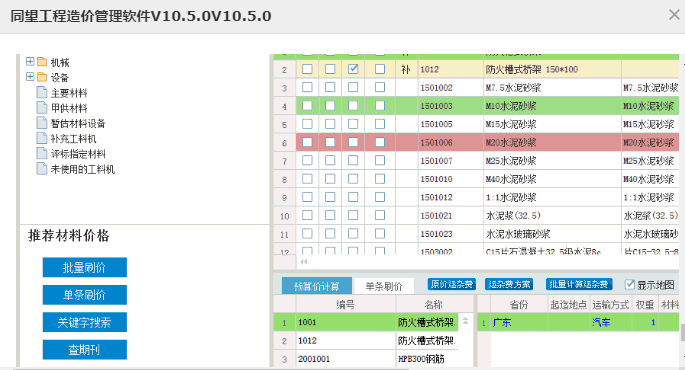Screen dimensions: 685x370
Task: Click the 名称 column header
Action: pos(434,304)
